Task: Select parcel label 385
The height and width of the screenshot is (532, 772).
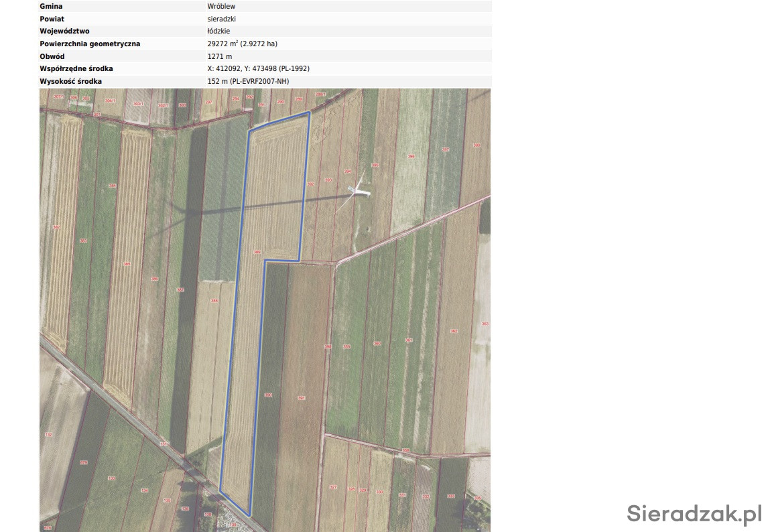Action: pos(127,264)
